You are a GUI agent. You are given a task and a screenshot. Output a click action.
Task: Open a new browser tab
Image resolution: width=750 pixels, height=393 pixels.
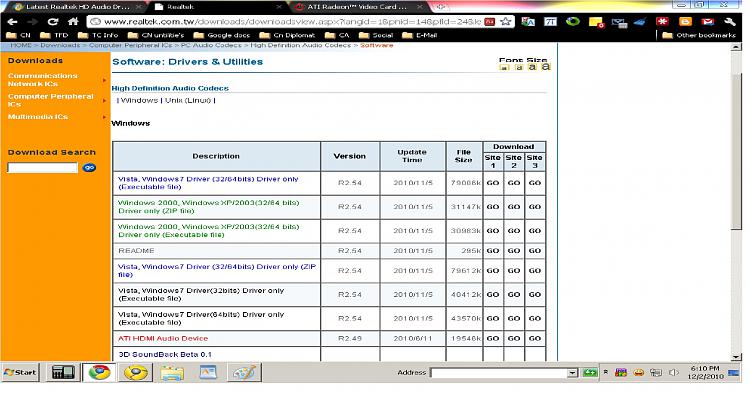(x=441, y=7)
